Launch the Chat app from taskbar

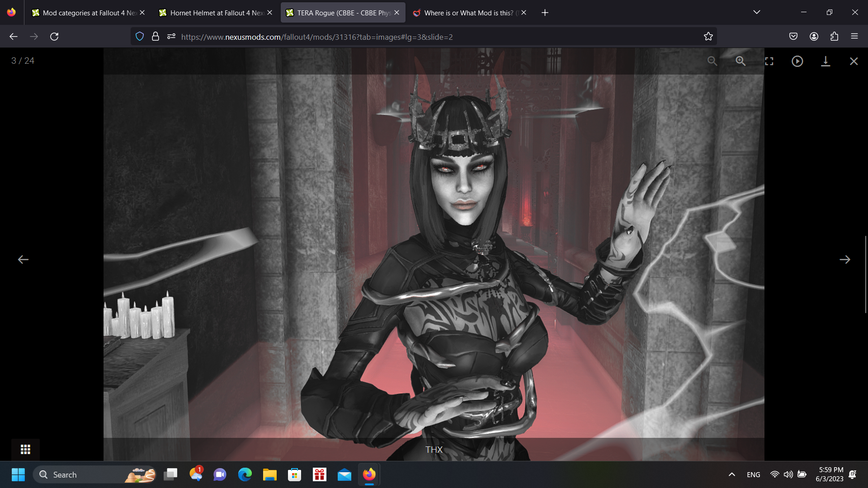220,474
